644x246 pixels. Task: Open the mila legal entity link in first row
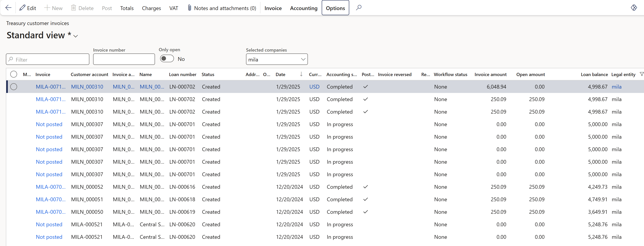coord(616,87)
